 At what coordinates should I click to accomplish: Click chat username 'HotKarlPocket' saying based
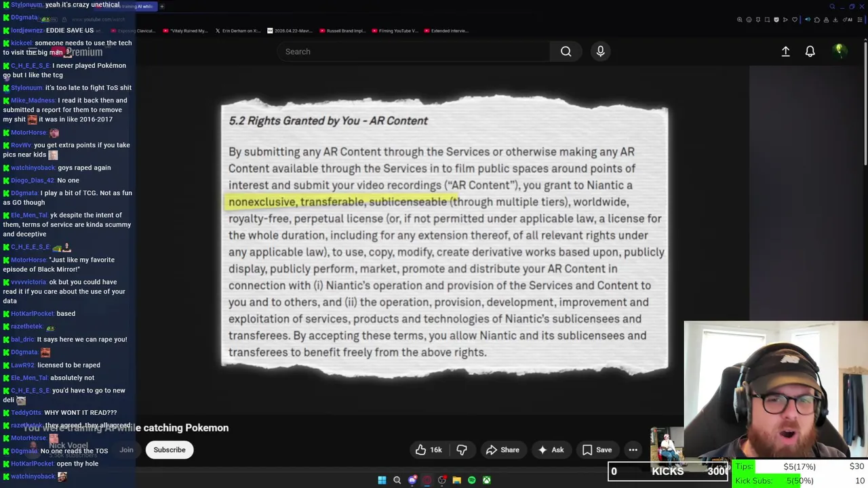click(33, 314)
